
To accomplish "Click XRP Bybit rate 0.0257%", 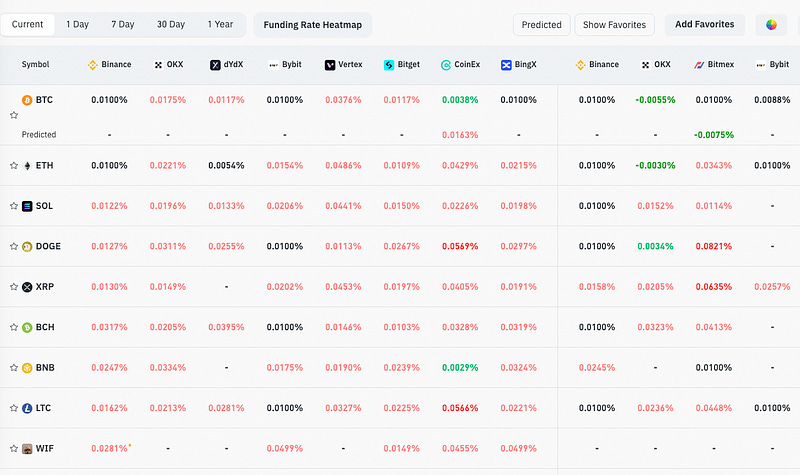I will tap(772, 287).
